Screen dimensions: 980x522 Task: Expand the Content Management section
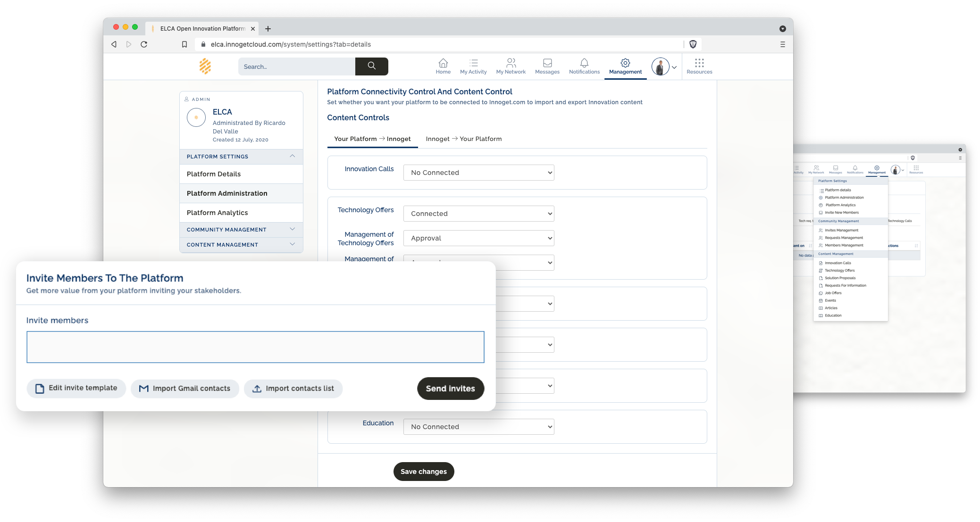pyautogui.click(x=241, y=245)
